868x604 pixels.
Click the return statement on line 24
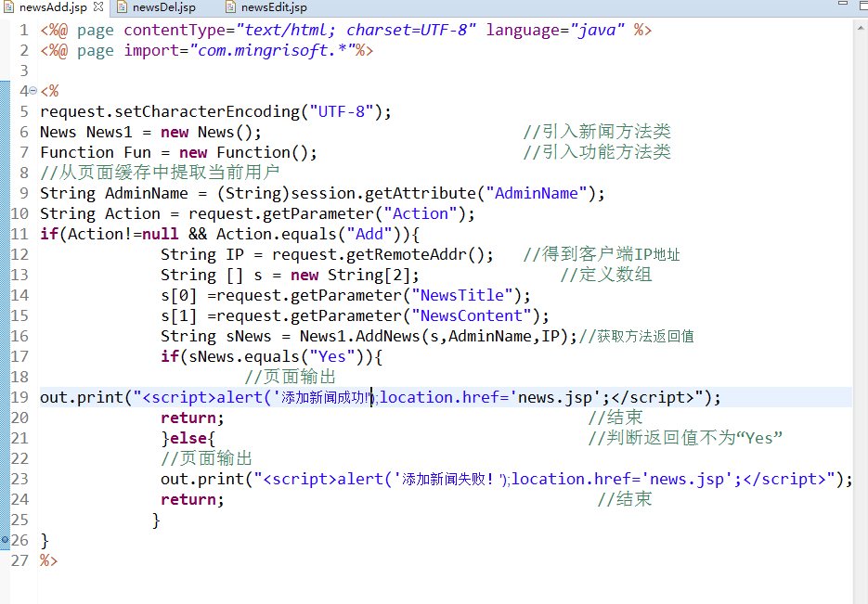click(192, 499)
